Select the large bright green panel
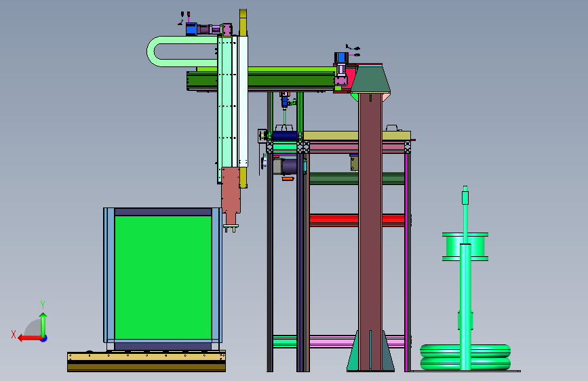 click(163, 277)
